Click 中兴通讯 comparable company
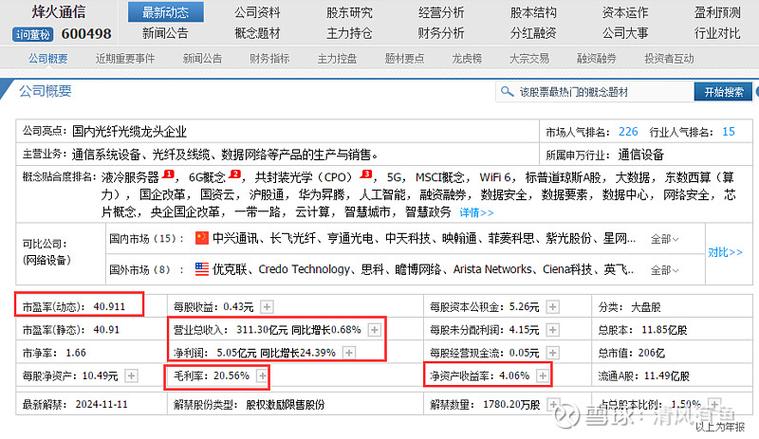Screen dimensions: 759x439 (235, 238)
